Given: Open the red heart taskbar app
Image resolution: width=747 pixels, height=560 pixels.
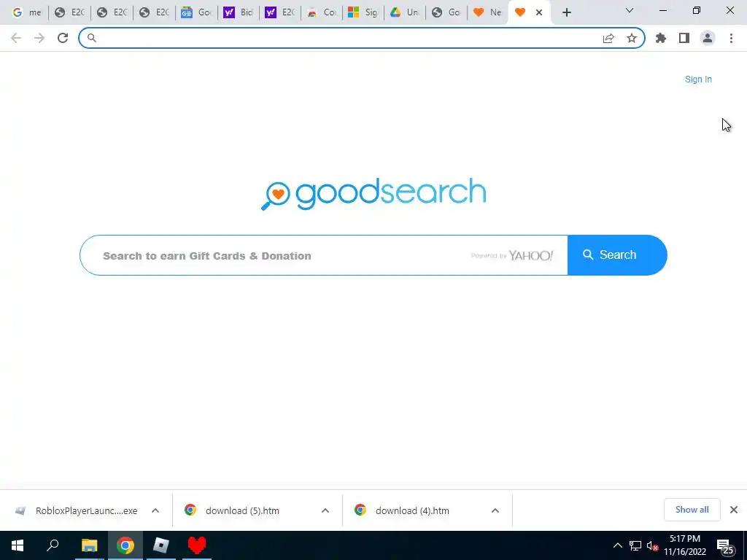Looking at the screenshot, I should click(197, 545).
